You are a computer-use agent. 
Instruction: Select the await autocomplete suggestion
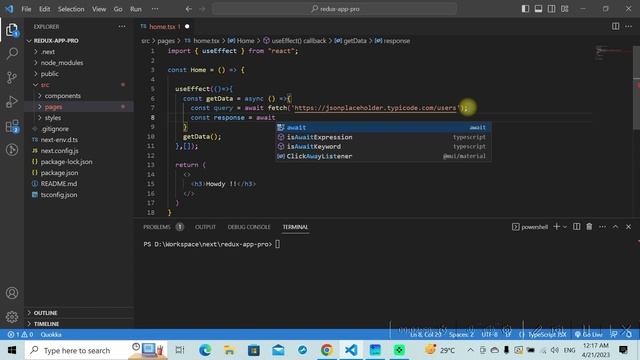click(383, 127)
